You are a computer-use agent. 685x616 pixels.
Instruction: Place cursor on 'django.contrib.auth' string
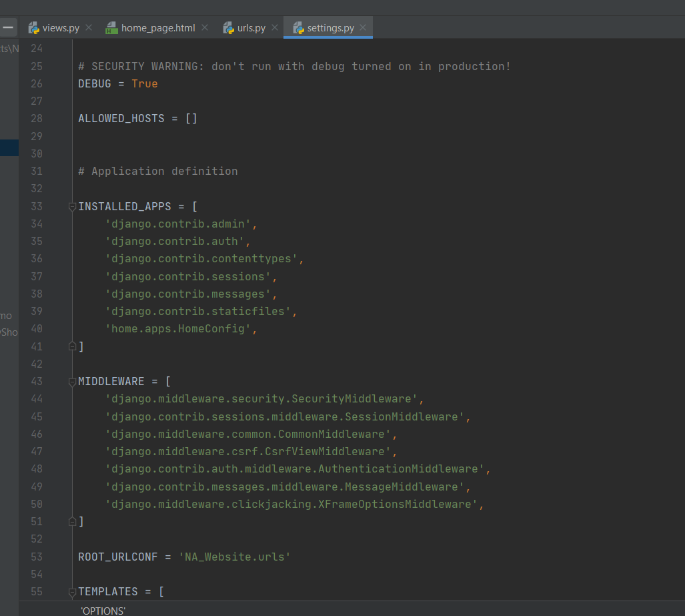[175, 242]
